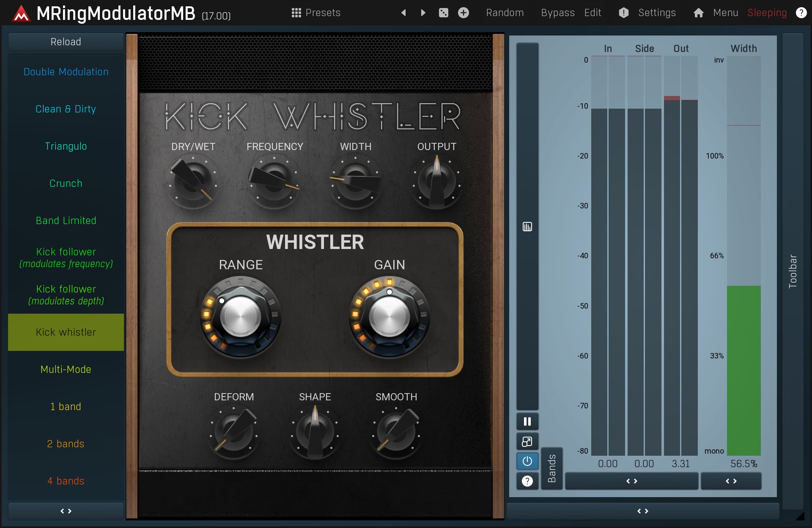This screenshot has height=528, width=812.
Task: Click the help question mark top right
Action: tap(801, 13)
